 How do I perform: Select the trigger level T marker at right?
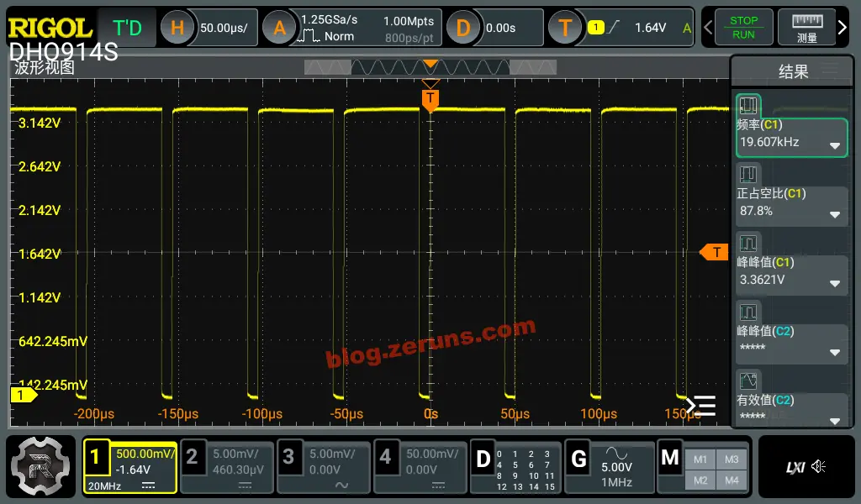[x=714, y=252]
